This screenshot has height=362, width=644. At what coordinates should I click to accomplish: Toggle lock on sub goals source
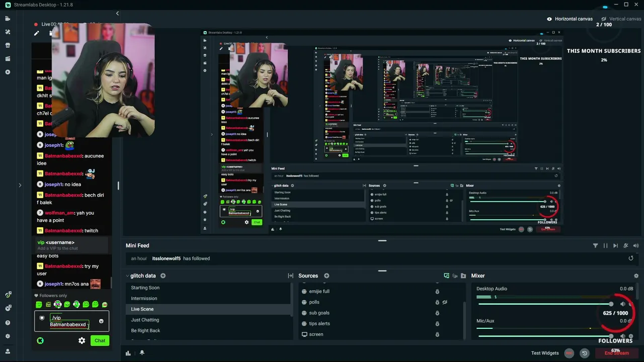click(437, 313)
